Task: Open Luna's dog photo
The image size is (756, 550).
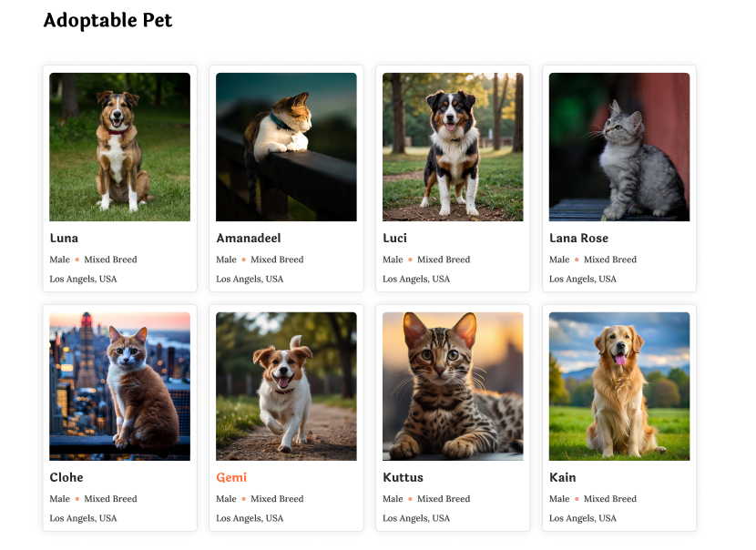Action: (x=119, y=147)
